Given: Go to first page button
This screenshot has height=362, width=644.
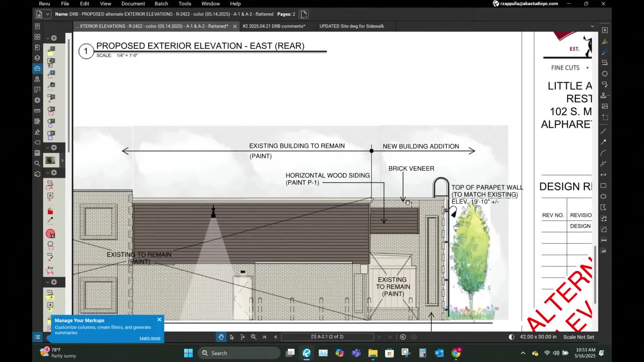Looking at the screenshot, I should click(x=265, y=337).
